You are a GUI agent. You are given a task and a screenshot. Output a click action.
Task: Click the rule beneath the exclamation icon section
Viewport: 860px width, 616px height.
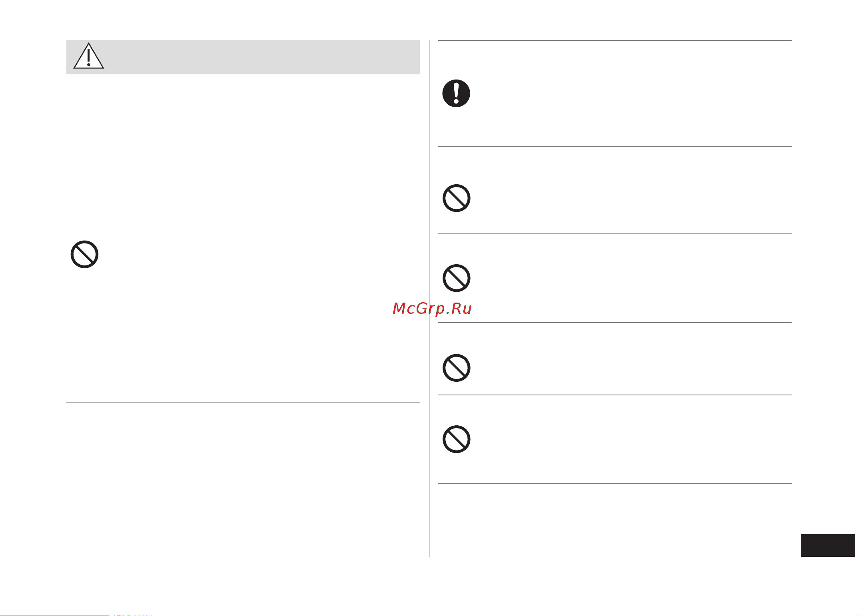[615, 146]
